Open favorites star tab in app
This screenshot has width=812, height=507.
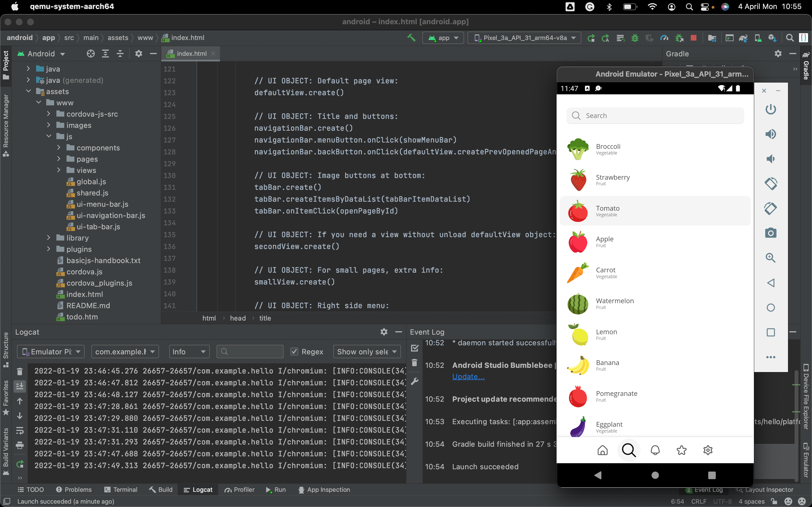(x=681, y=450)
